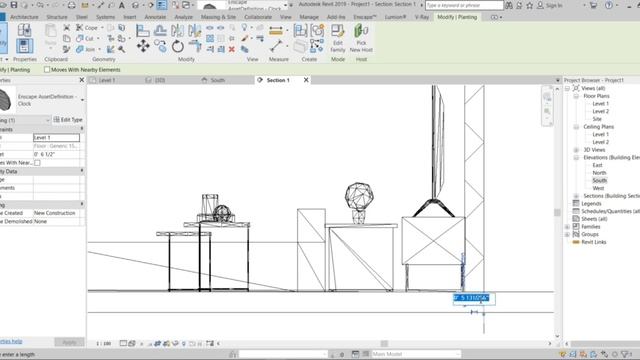Click the Create Group icon

click(x=317, y=30)
